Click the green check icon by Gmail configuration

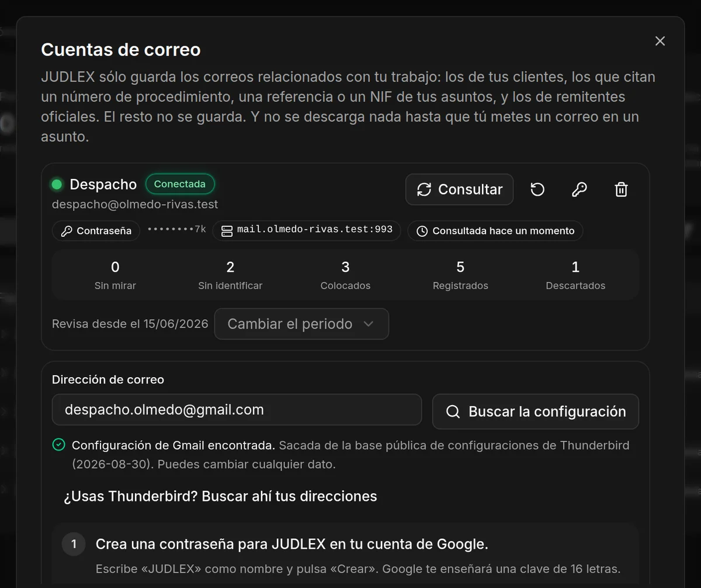[x=58, y=445]
